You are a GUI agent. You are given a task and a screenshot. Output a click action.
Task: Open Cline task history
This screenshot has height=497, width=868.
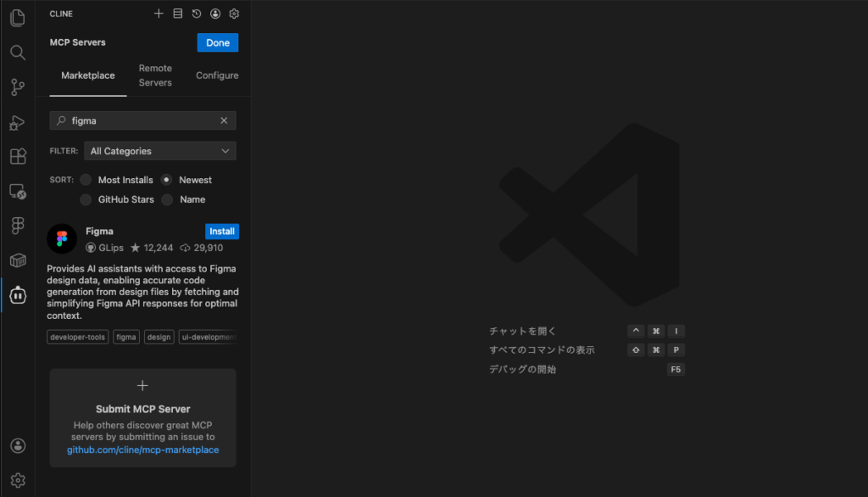tap(197, 14)
